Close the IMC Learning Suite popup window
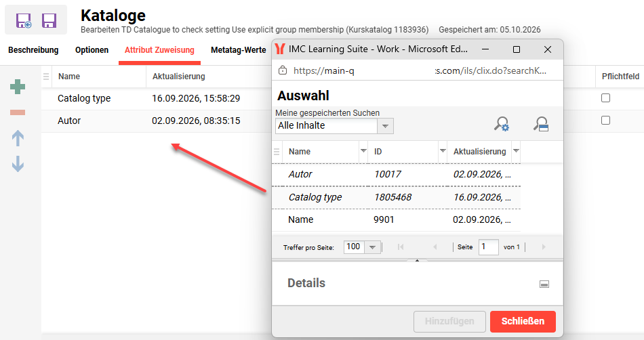Viewport: 644px width, 340px height. coord(548,49)
